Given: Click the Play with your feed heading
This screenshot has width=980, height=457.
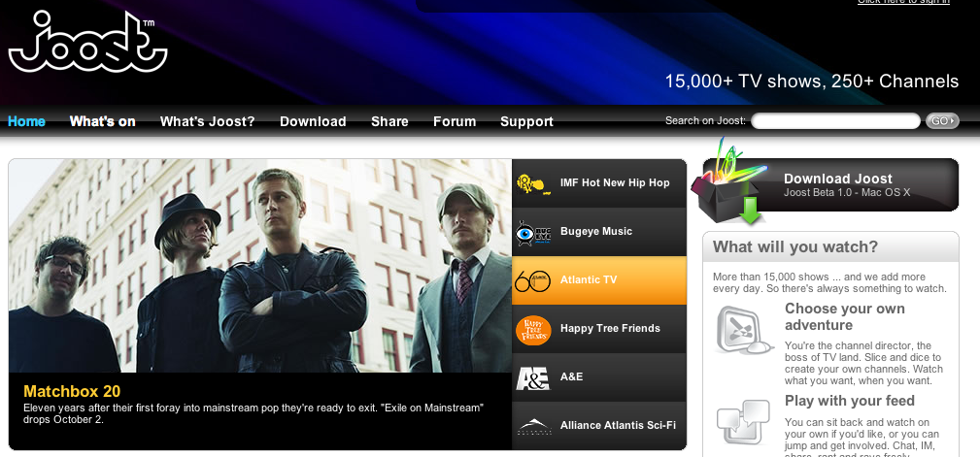Looking at the screenshot, I should (x=850, y=401).
